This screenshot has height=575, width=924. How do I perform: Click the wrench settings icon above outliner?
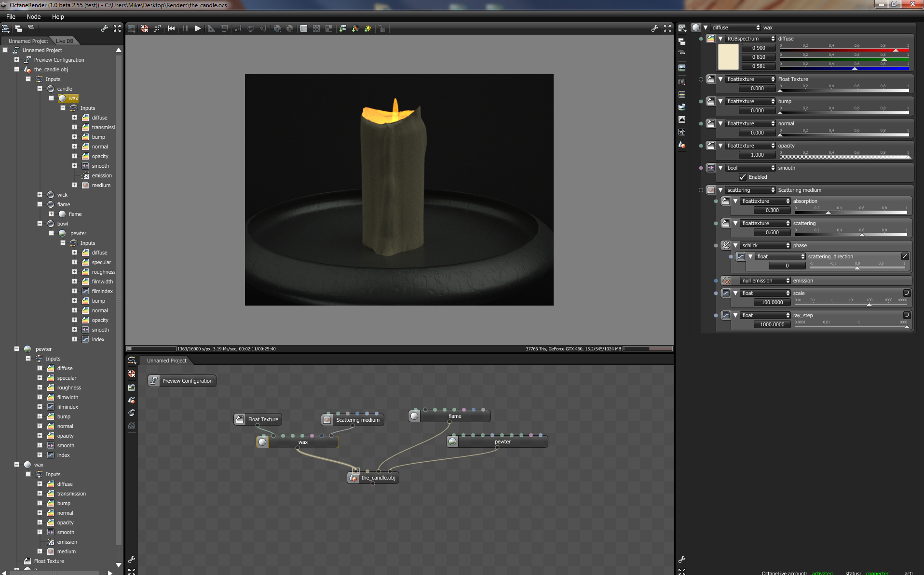pos(104,28)
